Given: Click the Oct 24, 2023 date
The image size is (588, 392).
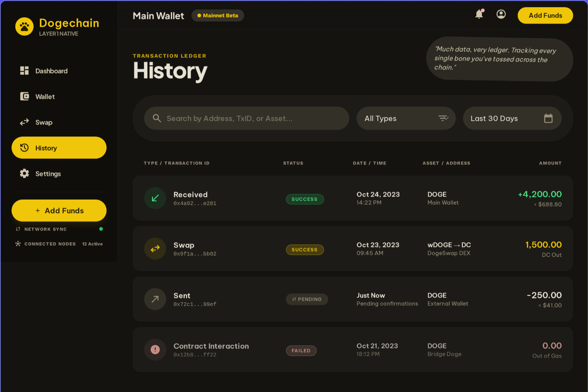Looking at the screenshot, I should coord(378,194).
